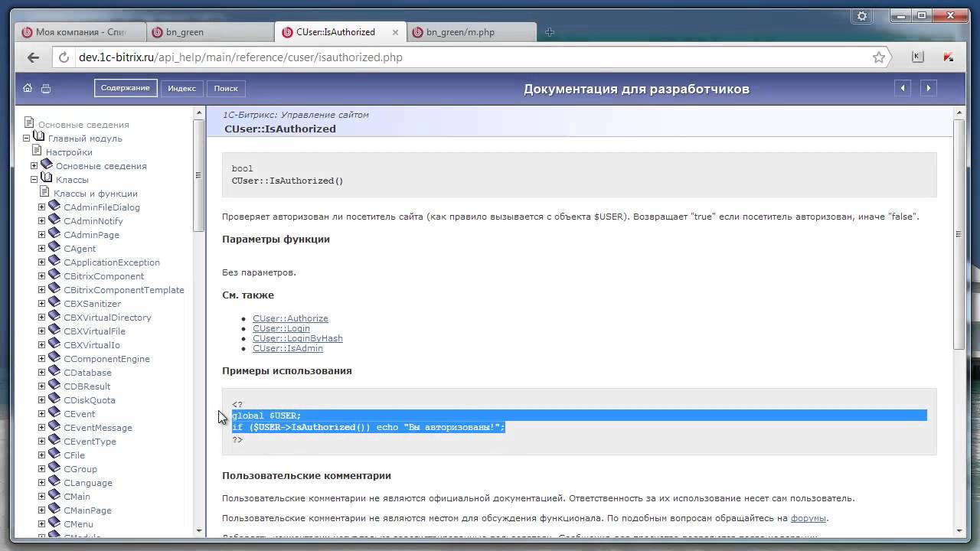Open the CUser::IsAdmin link

point(288,348)
